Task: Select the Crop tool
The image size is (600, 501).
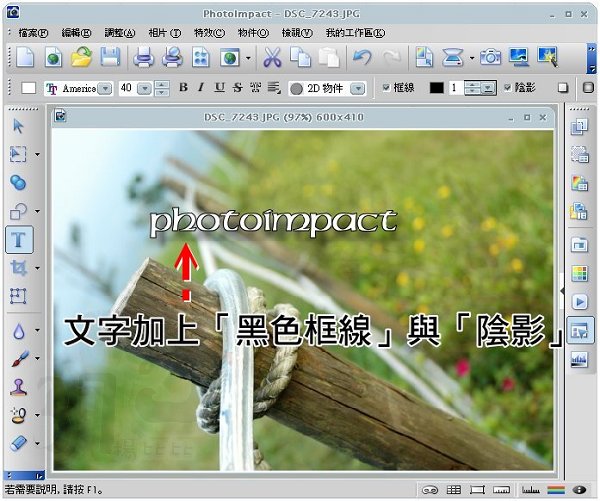Action: [19, 268]
